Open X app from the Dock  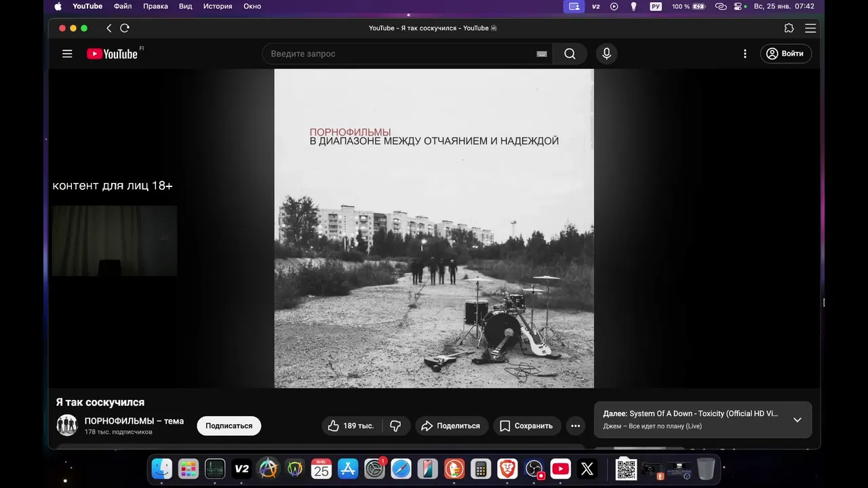587,468
